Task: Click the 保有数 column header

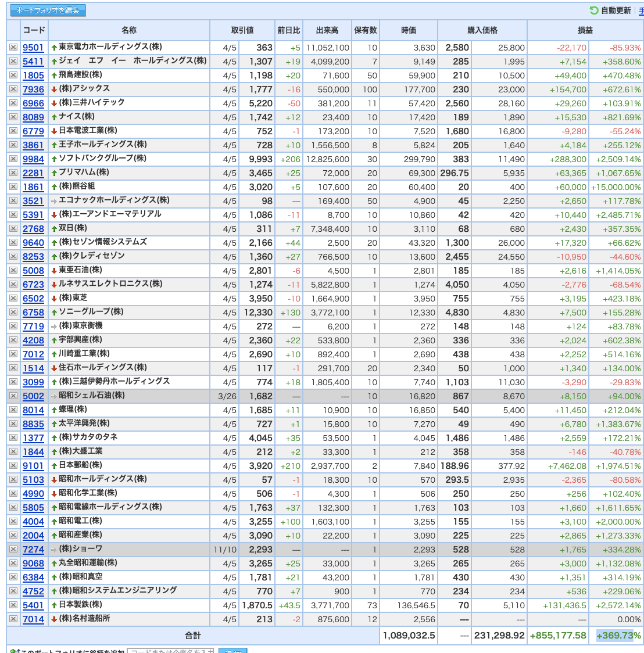Action: click(x=366, y=30)
